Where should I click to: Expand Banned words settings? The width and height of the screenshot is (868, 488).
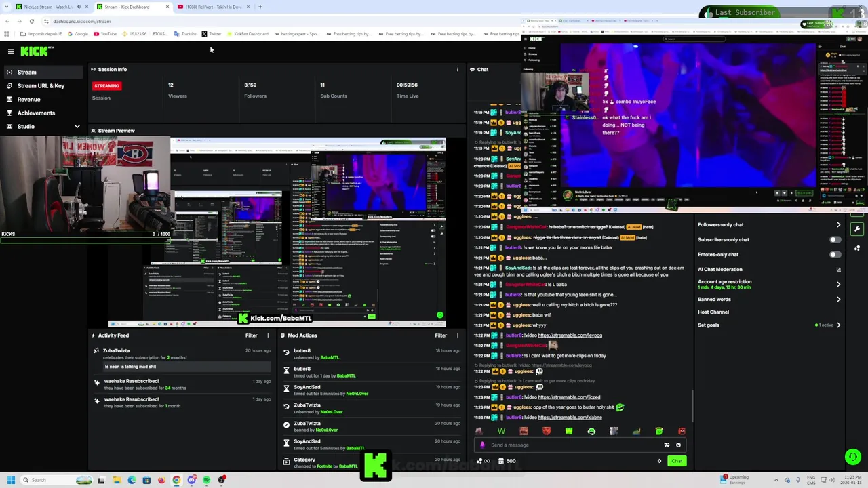(x=838, y=299)
